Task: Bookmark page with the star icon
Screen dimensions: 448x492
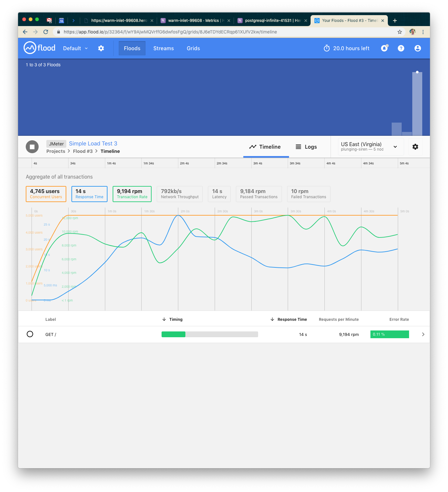Action: click(x=399, y=32)
